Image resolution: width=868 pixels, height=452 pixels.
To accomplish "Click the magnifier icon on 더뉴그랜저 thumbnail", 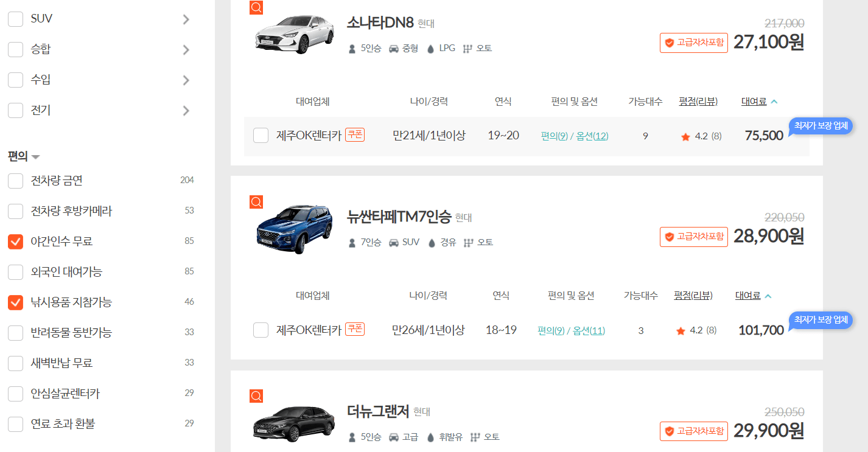I will (256, 395).
